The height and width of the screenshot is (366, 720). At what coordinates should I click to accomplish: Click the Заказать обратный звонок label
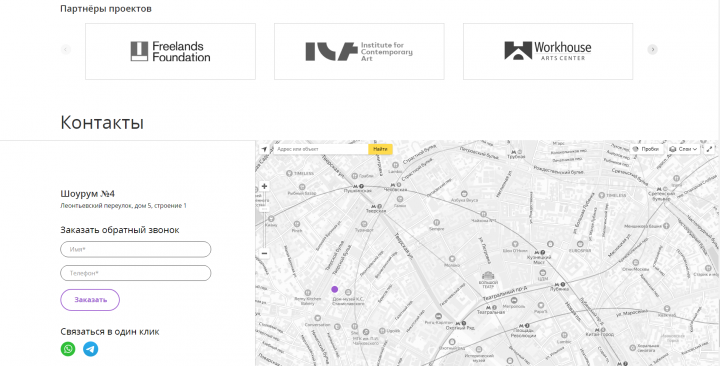[x=120, y=230]
